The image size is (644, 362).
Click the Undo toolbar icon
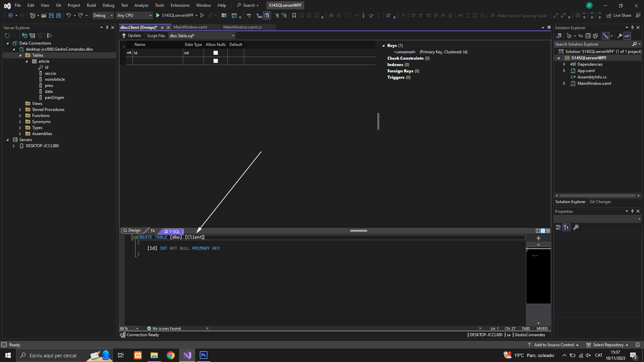pos(68,15)
